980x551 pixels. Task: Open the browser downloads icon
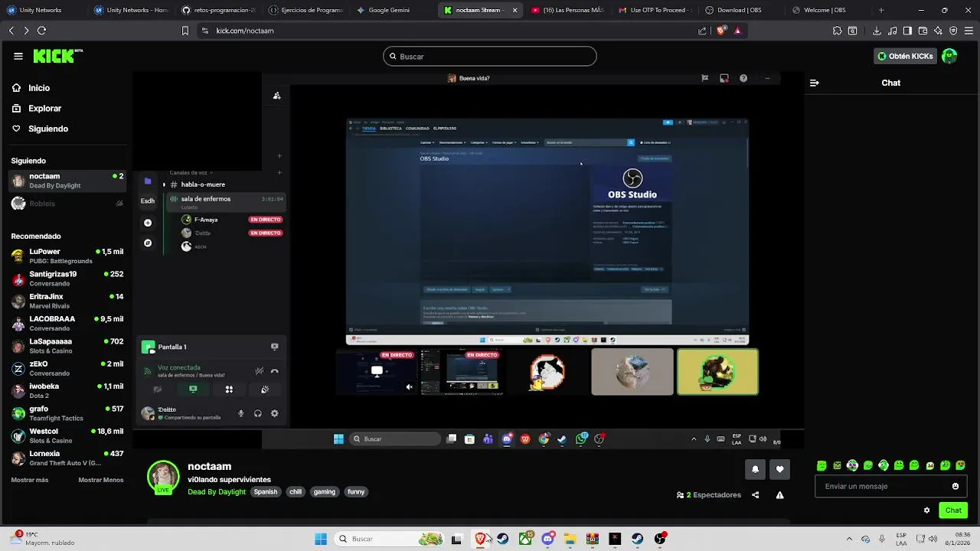coord(877,31)
